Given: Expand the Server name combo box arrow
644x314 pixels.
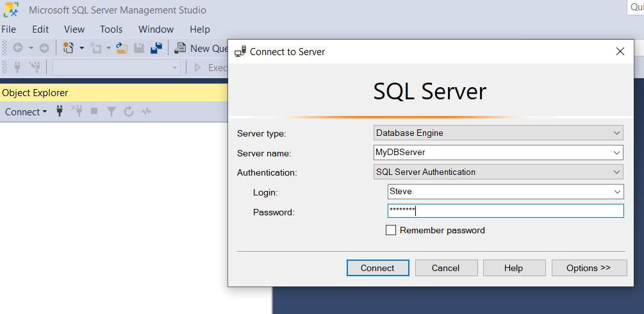Looking at the screenshot, I should (616, 153).
